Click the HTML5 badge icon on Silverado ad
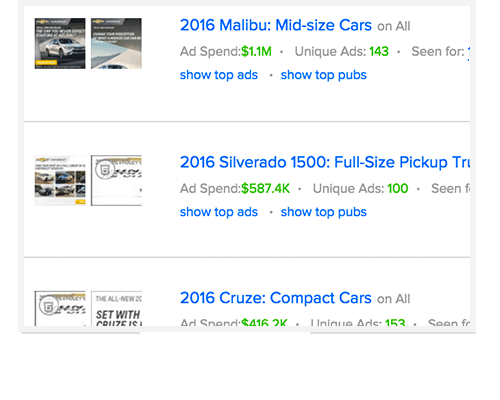The image size is (500, 400). (x=105, y=170)
